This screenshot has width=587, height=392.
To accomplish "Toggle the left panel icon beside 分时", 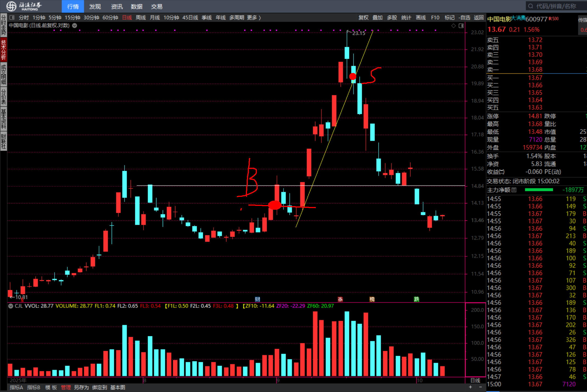I will point(12,18).
